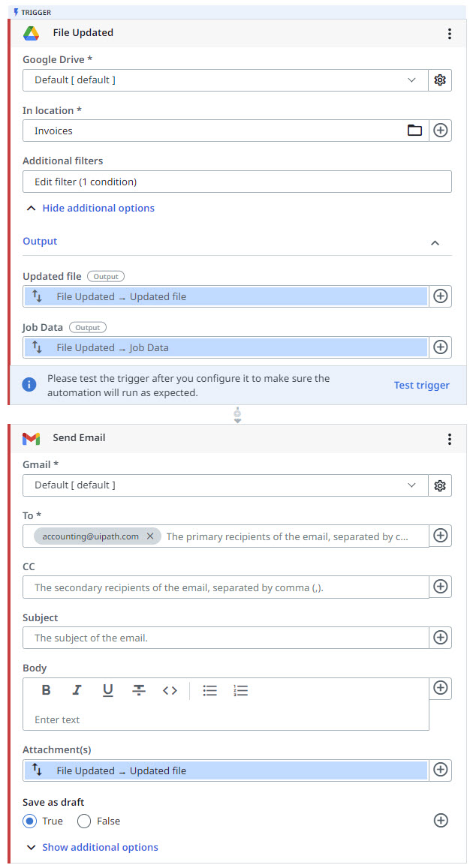Select True for Save as draft
Screen dimensions: 473x868
point(29,821)
